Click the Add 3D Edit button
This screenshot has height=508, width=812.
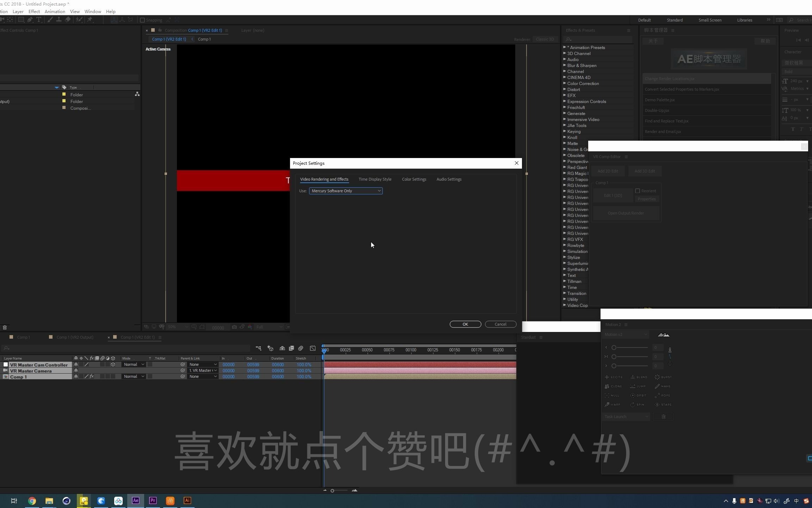tap(645, 171)
